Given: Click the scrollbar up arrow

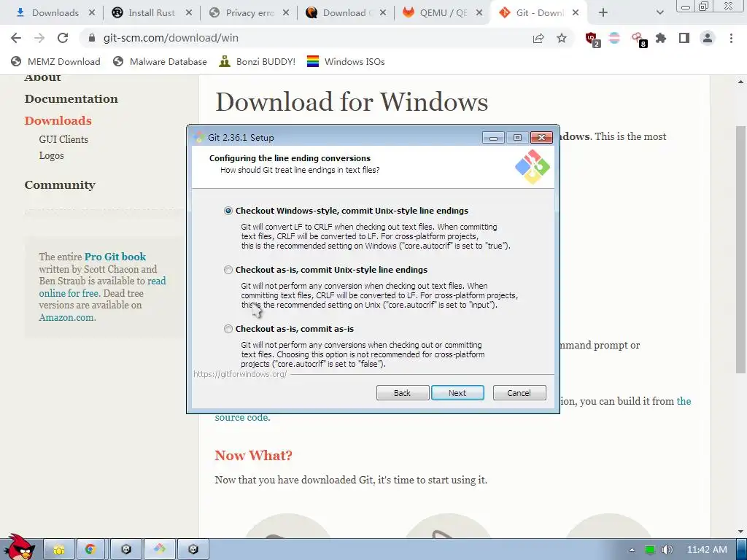Looking at the screenshot, I should (740, 82).
